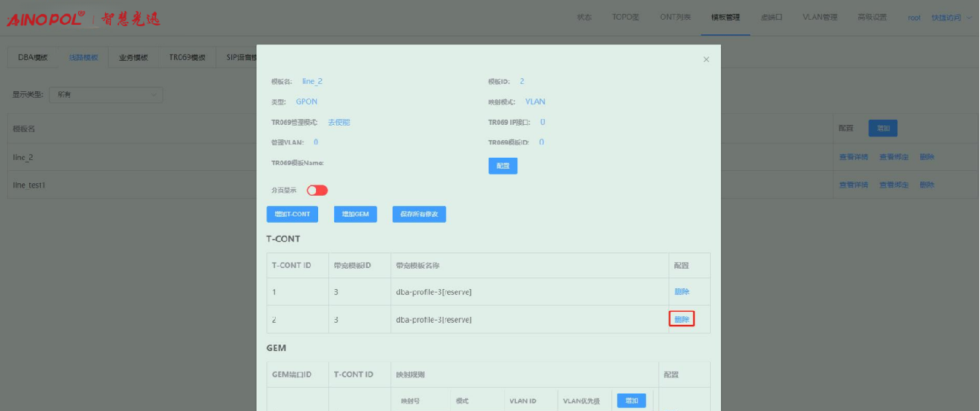
Task: Click the 增加GEM button
Action: 355,215
